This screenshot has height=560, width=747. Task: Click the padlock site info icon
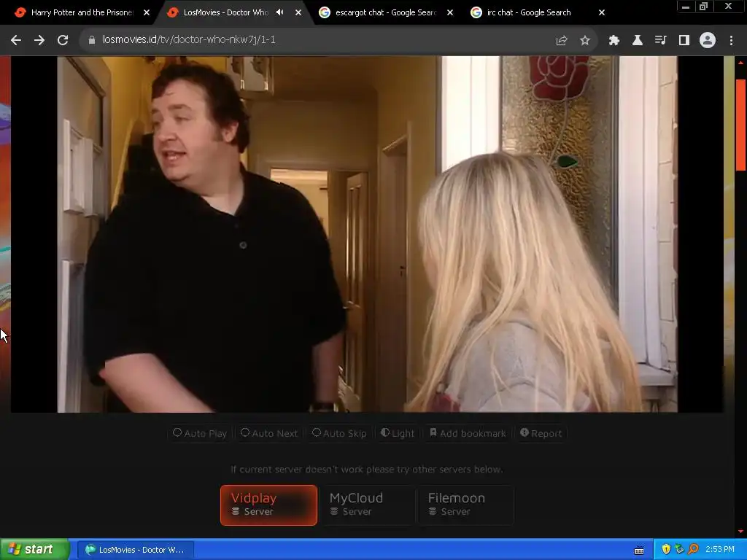[92, 40]
